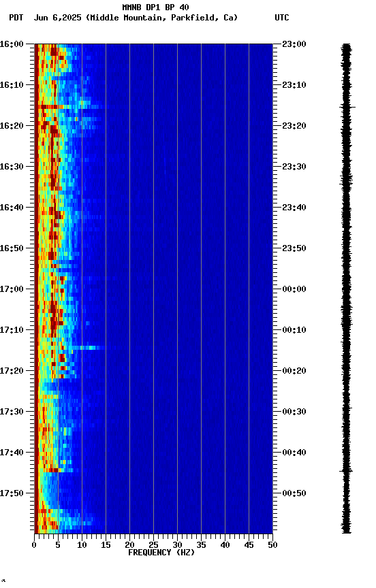Click the "40" frequency axis label
Image resolution: width=376 pixels, height=588 pixels.
[225, 545]
